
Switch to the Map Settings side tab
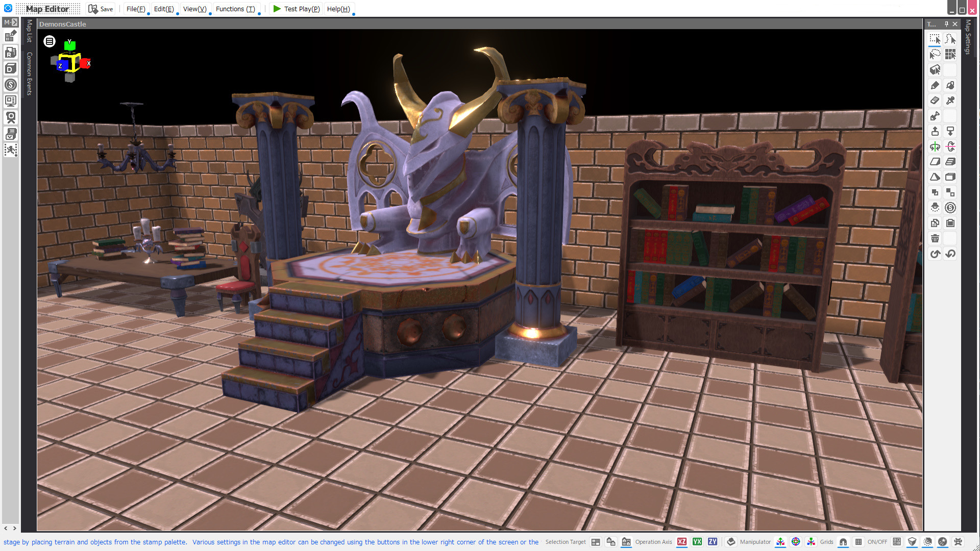[968, 38]
